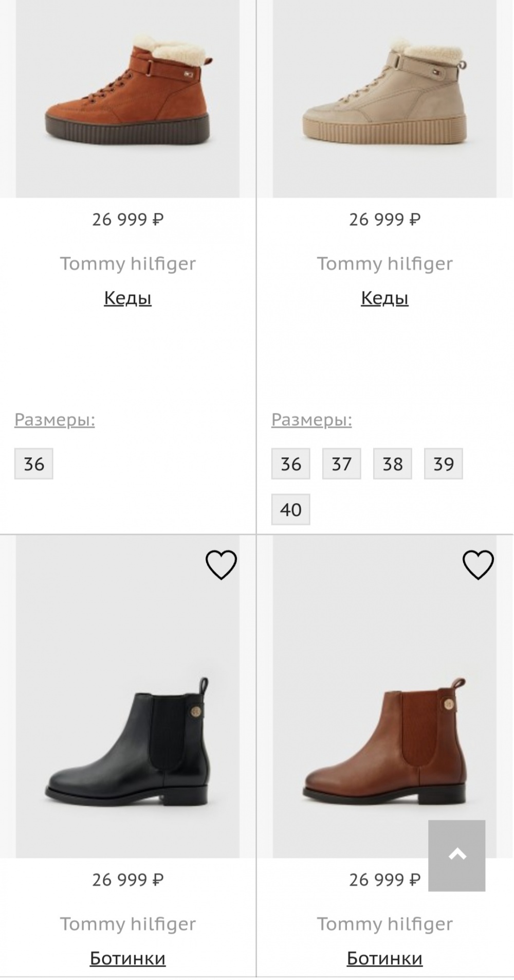Screen dimensions: 514x980
Task: Select size 39 for beige sneakers
Action: [444, 464]
